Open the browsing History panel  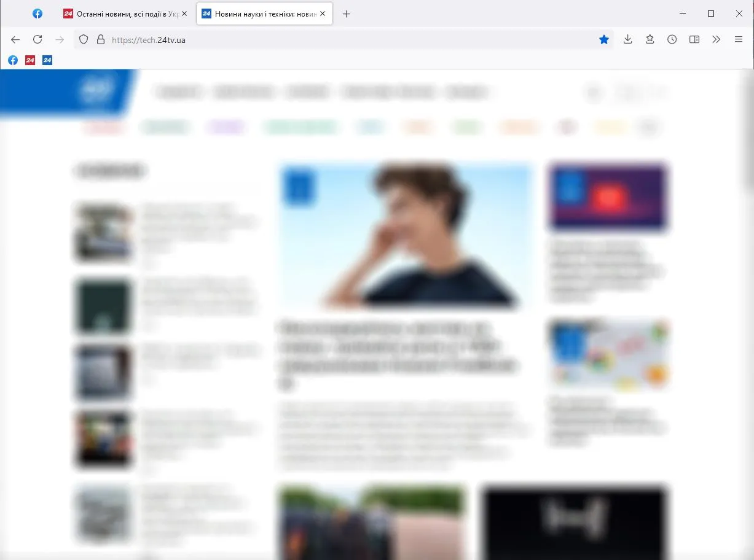click(x=672, y=39)
